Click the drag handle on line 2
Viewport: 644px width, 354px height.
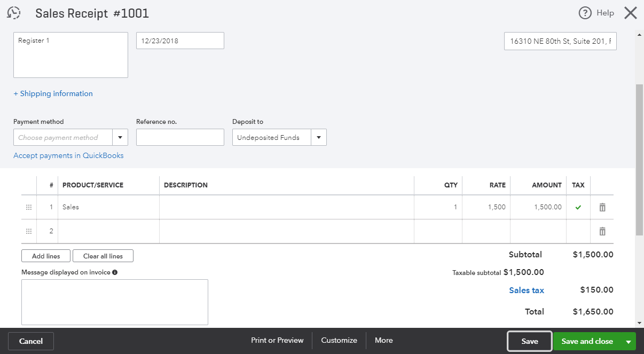point(29,231)
